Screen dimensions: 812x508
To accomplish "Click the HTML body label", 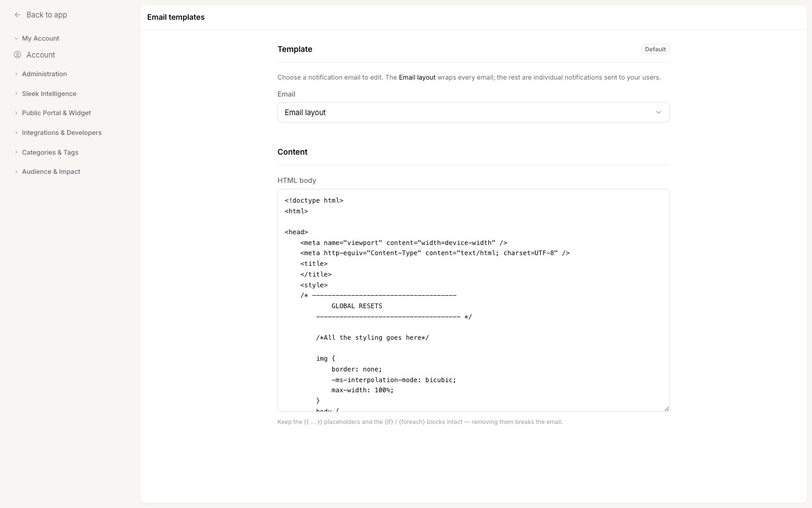I will [297, 181].
